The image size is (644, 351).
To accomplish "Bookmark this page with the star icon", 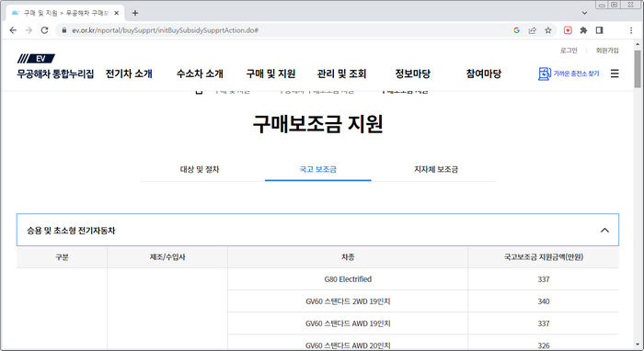I will 548,30.
